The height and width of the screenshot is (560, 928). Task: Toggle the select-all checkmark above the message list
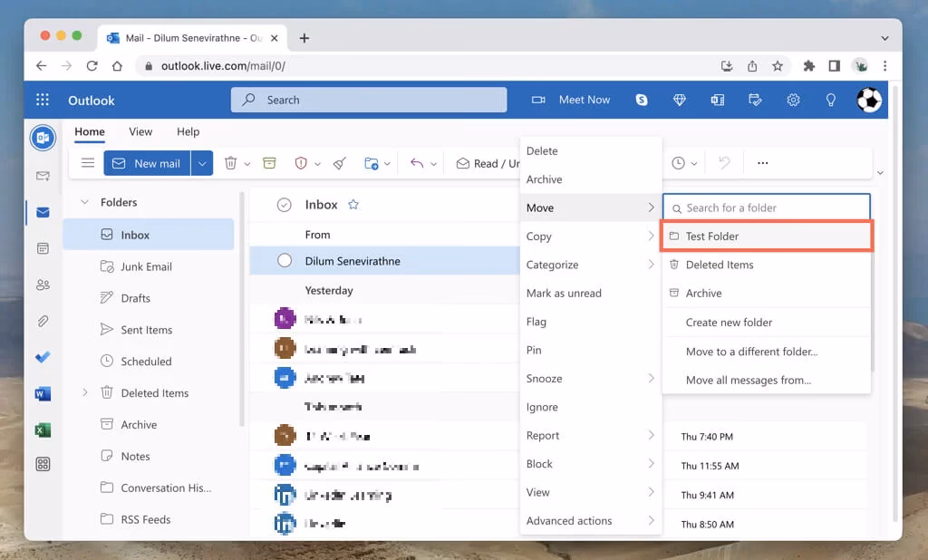(285, 205)
